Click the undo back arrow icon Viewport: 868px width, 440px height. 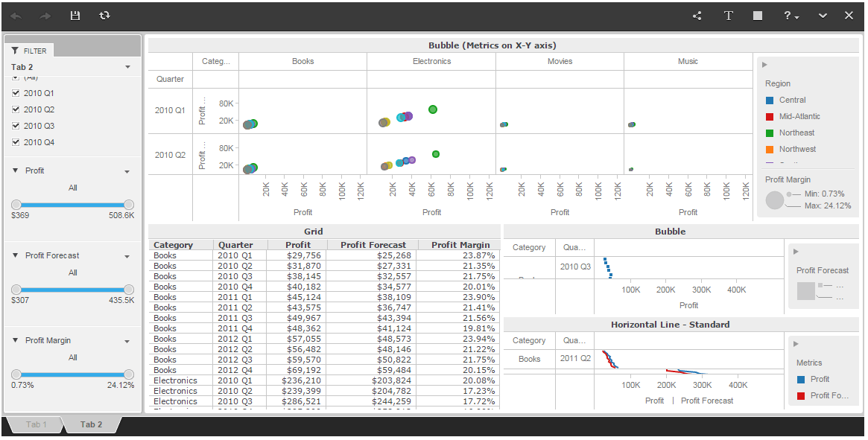(x=16, y=16)
